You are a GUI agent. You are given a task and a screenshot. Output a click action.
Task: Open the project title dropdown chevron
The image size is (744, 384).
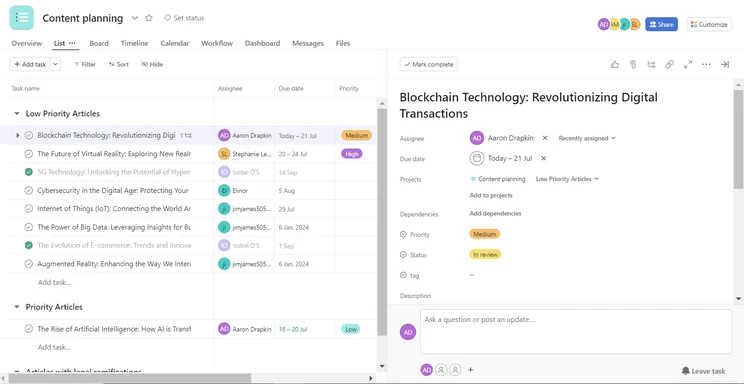coord(135,18)
